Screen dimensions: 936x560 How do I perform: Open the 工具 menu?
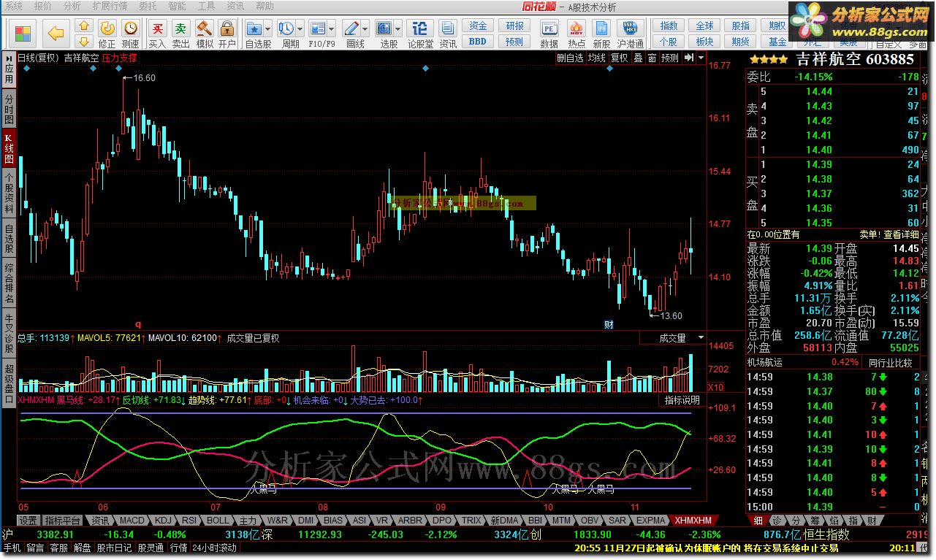click(207, 6)
